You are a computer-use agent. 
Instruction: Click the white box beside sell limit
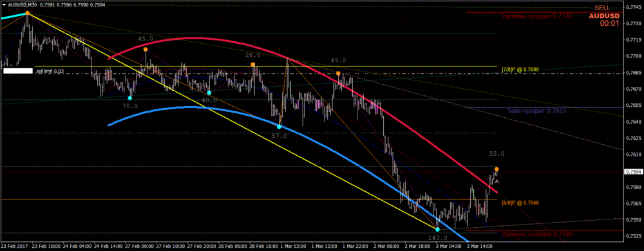pyautogui.click(x=17, y=71)
